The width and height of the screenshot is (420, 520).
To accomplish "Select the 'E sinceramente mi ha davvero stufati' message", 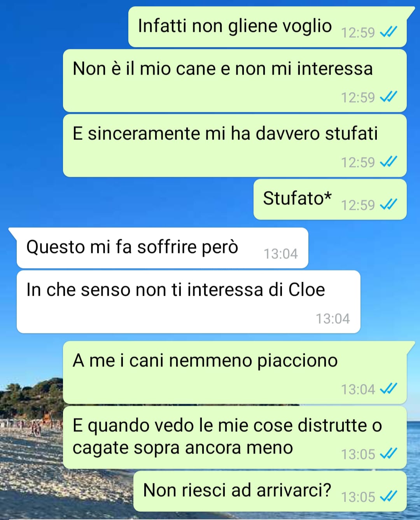I will pyautogui.click(x=235, y=146).
